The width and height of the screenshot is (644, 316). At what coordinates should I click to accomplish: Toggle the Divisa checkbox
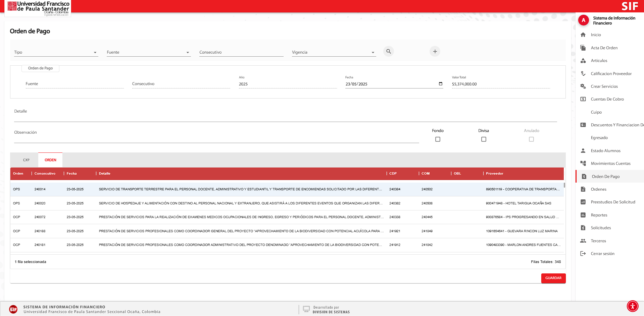point(484,139)
